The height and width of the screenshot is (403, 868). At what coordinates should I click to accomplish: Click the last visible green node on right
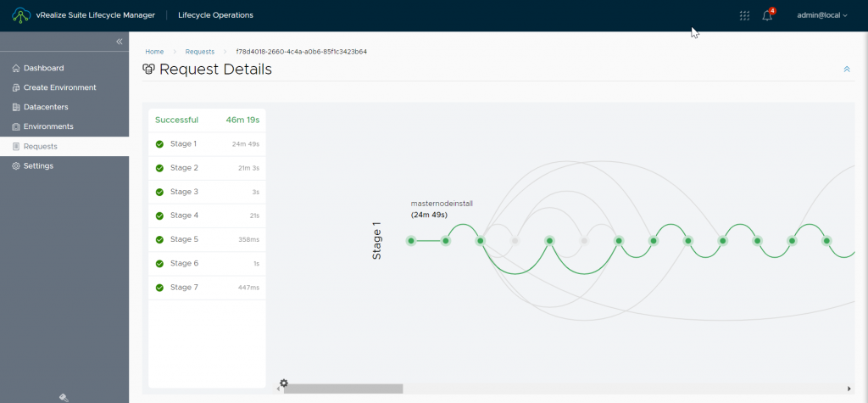point(826,241)
